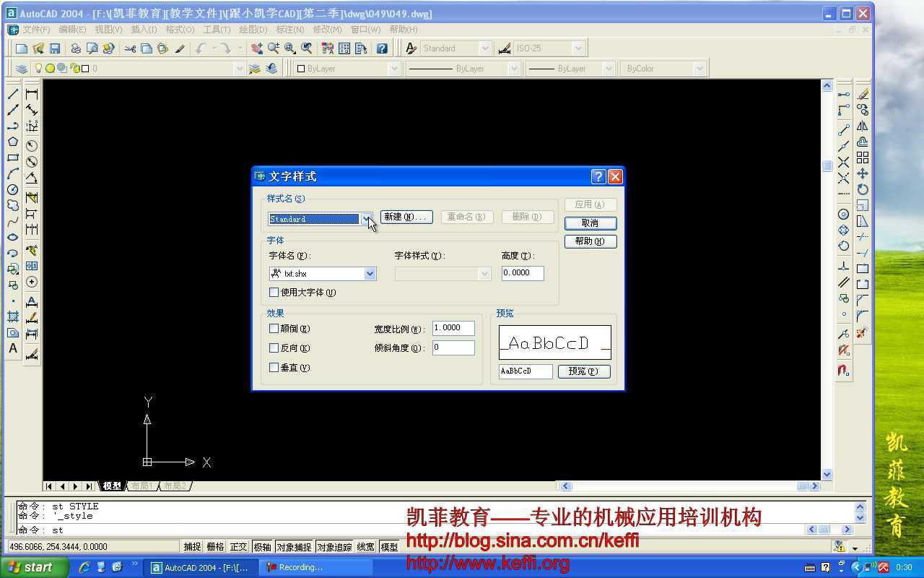This screenshot has width=924, height=578.
Task: Open the ByLayer lineweight dropdown
Action: [x=609, y=69]
